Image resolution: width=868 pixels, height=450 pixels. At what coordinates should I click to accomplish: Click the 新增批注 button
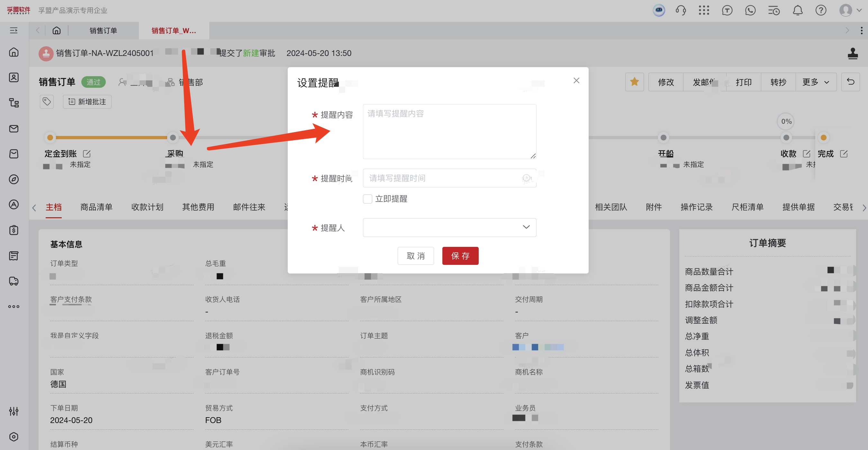pos(87,101)
